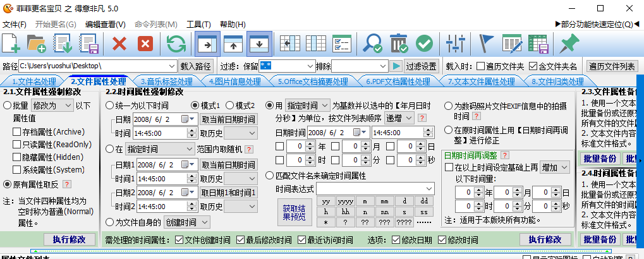Toggle the right-arrow panel layout icon

(x=207, y=44)
